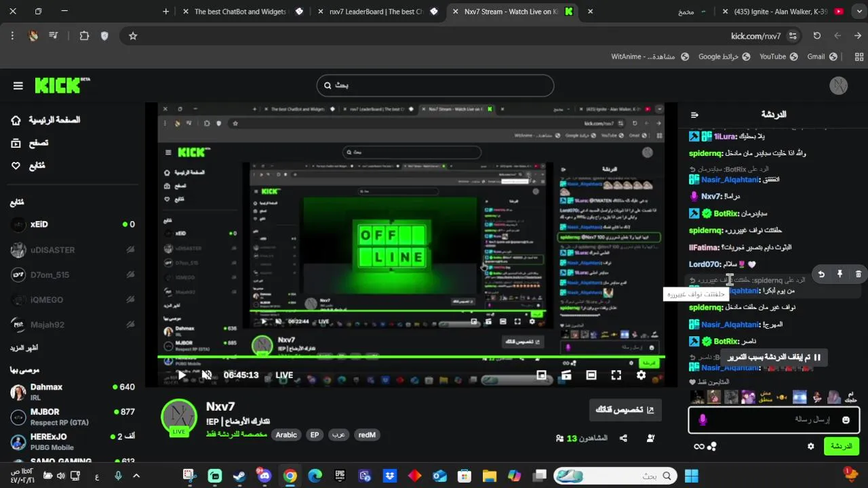Open D7om_515 channel in sidebar
Screen dimensions: 868x488
72,274
